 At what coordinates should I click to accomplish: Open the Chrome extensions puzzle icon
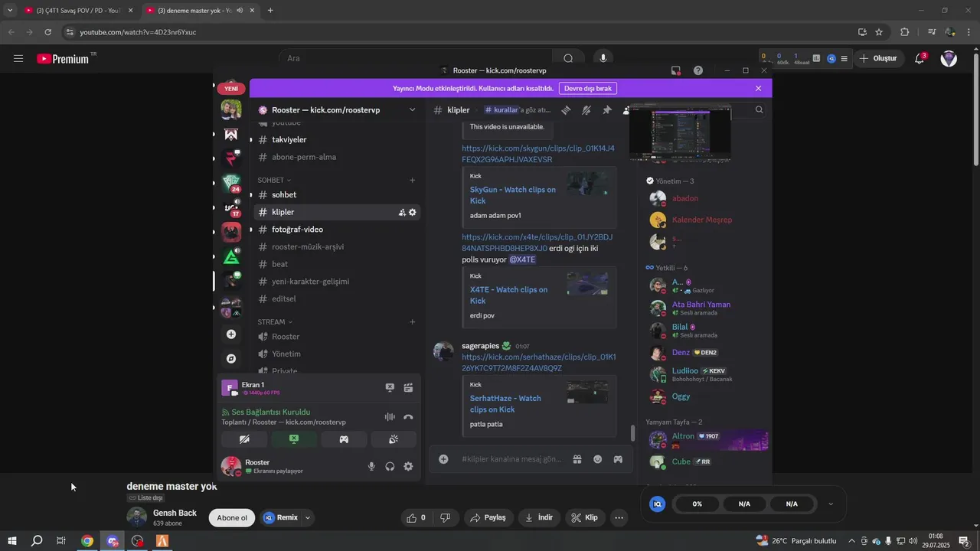pyautogui.click(x=905, y=32)
